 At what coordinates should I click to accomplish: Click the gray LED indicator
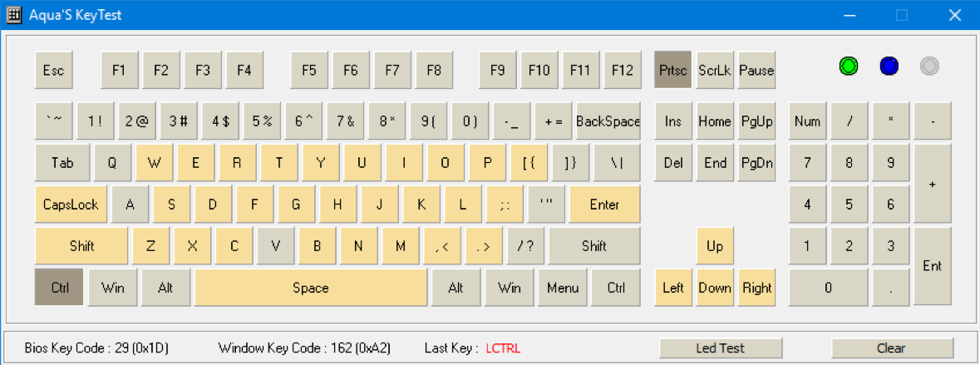click(x=930, y=66)
